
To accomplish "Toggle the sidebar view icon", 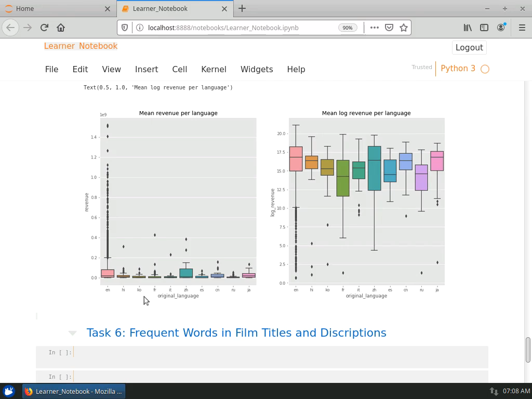I will (x=484, y=28).
